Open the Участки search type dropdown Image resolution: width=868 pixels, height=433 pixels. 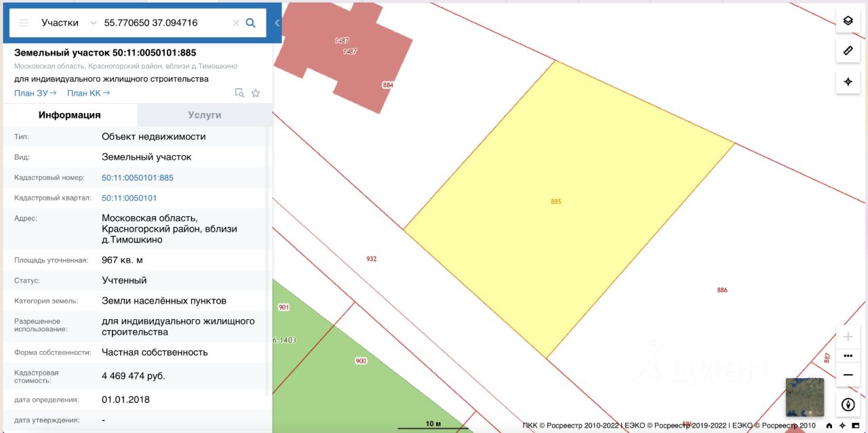68,22
